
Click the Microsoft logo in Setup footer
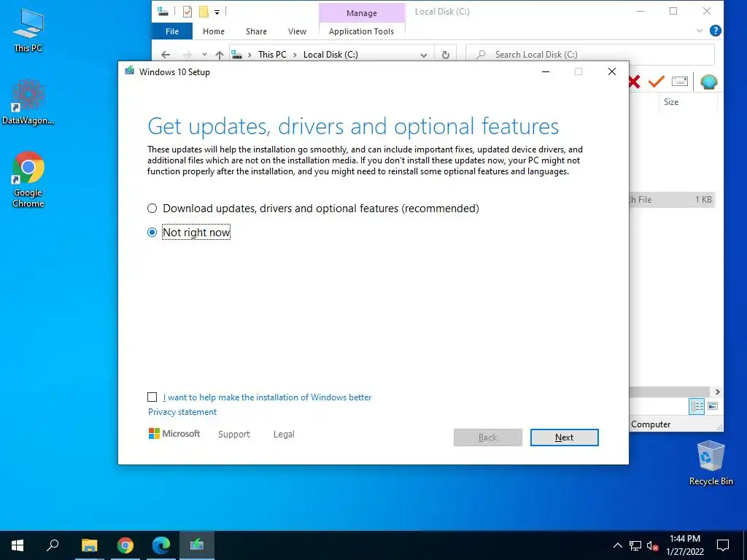tap(174, 433)
